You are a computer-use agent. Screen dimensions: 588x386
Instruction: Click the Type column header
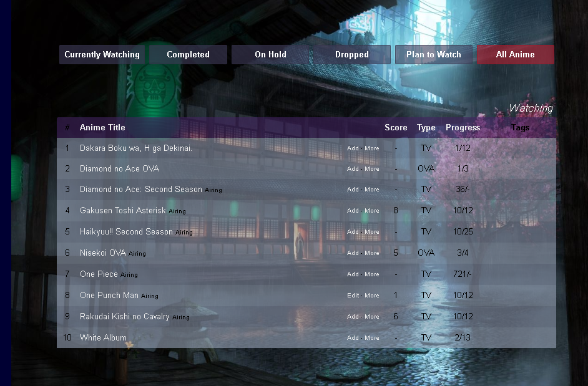pos(426,128)
